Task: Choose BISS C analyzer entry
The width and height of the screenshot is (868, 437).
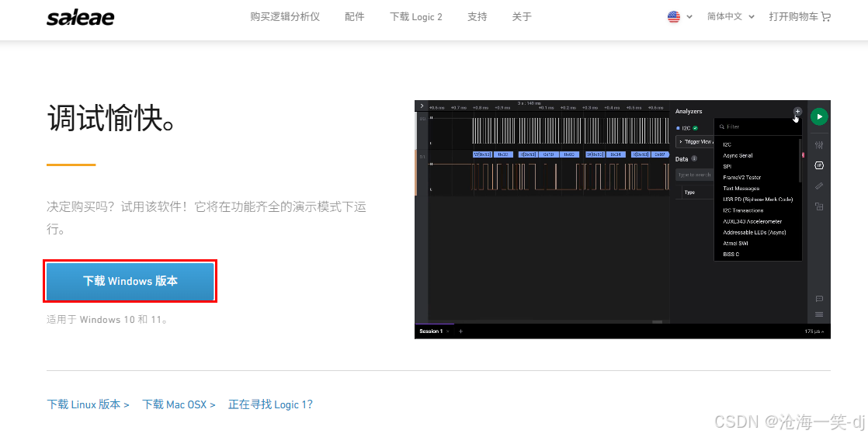Action: (731, 255)
